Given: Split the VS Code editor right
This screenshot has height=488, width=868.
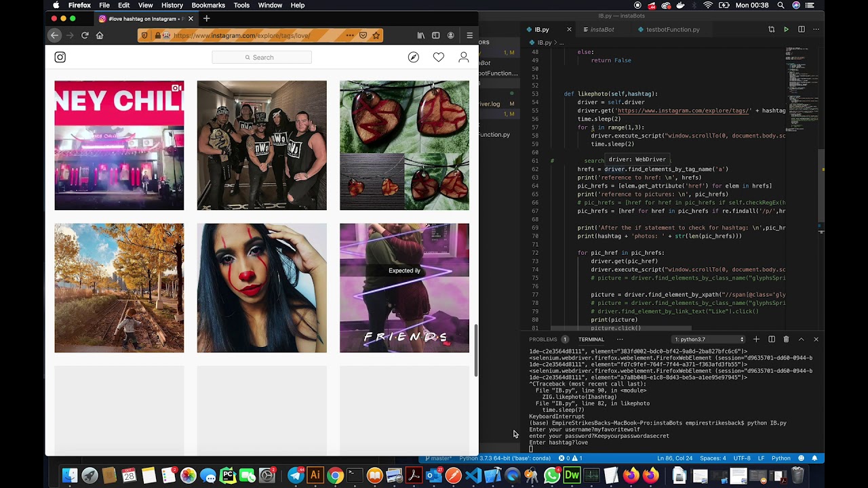Looking at the screenshot, I should pos(801,30).
